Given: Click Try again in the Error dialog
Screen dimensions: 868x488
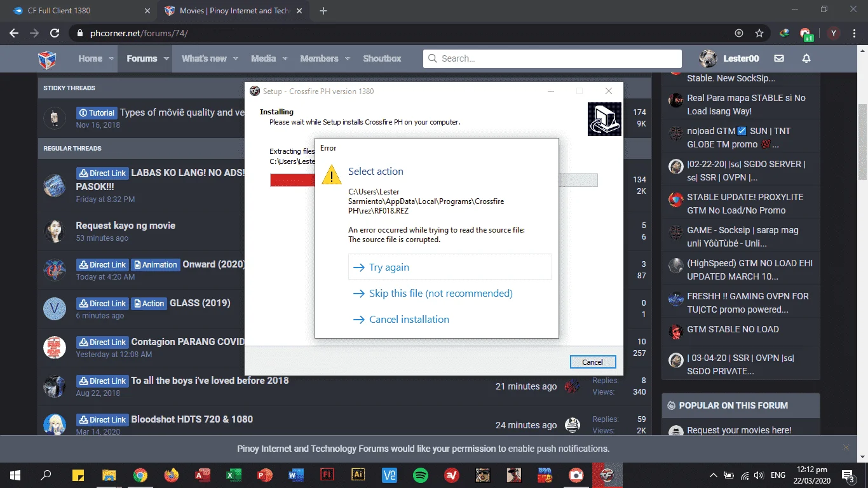Looking at the screenshot, I should (450, 267).
